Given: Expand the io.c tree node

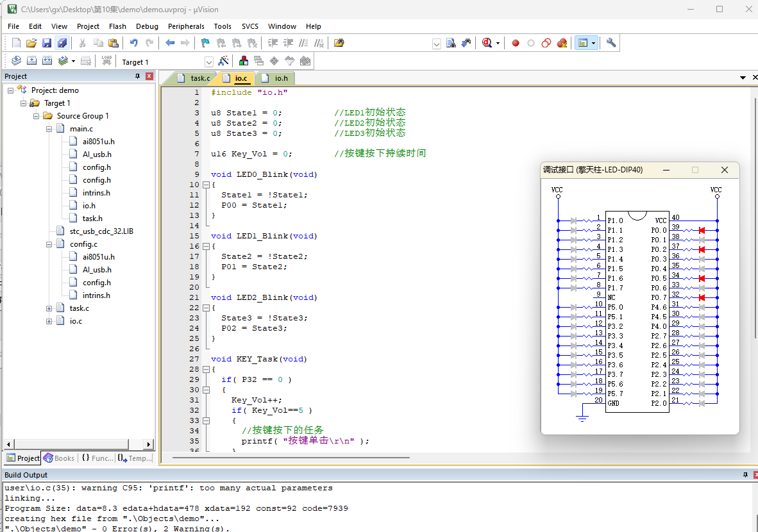Looking at the screenshot, I should coord(49,321).
